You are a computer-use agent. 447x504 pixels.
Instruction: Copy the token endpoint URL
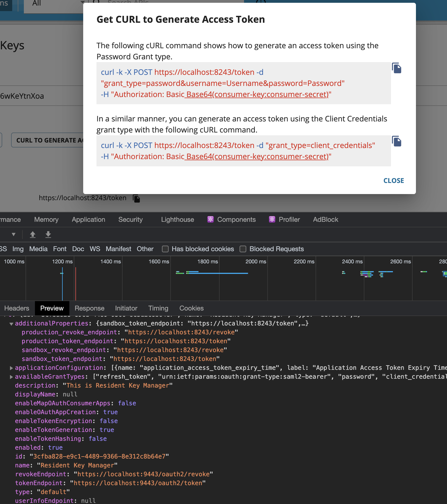[x=136, y=198]
